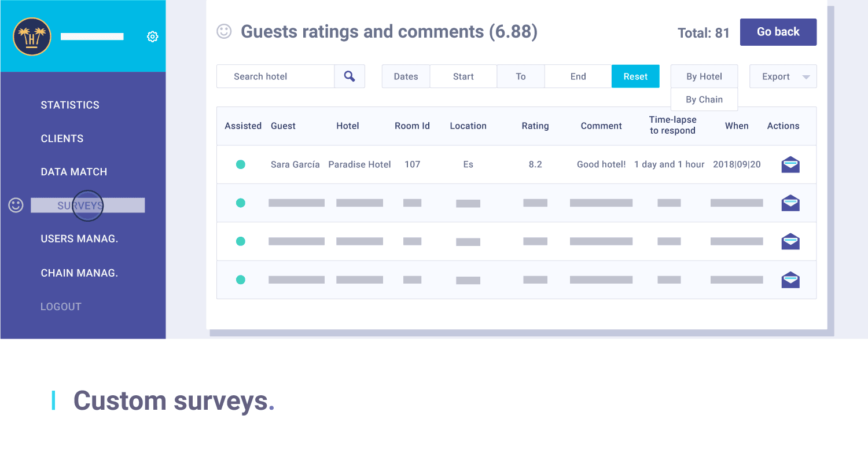The width and height of the screenshot is (868, 463).
Task: Toggle the Assisted status dot for Sara García
Action: pyautogui.click(x=241, y=164)
